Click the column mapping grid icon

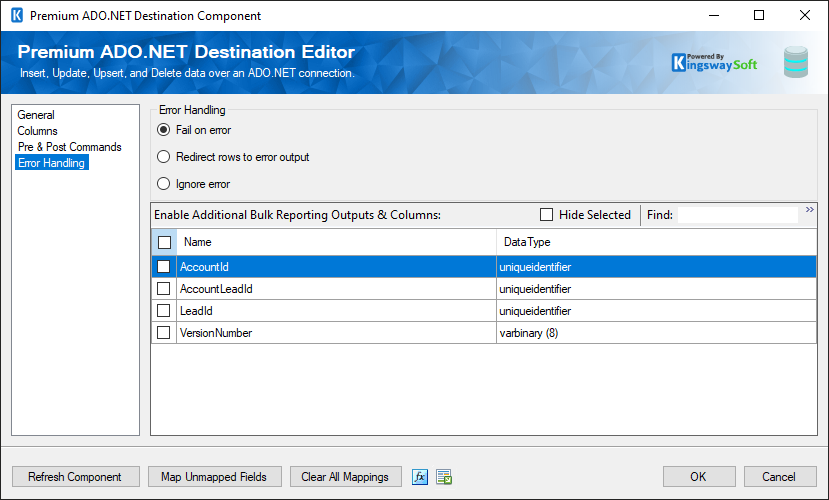[x=444, y=477]
